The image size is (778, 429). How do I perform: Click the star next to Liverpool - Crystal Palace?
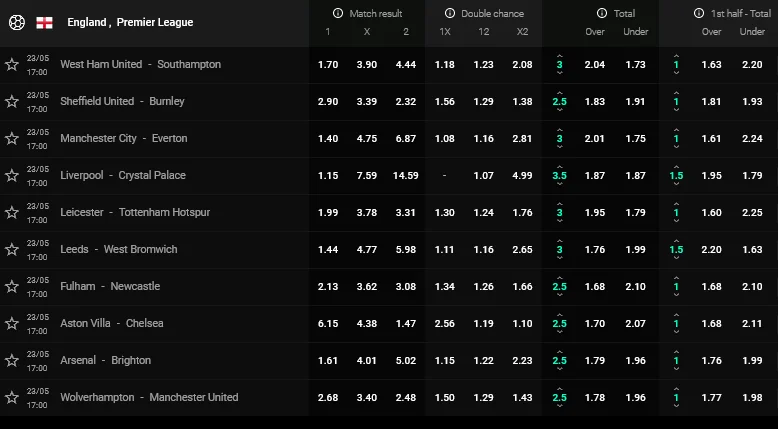(12, 175)
